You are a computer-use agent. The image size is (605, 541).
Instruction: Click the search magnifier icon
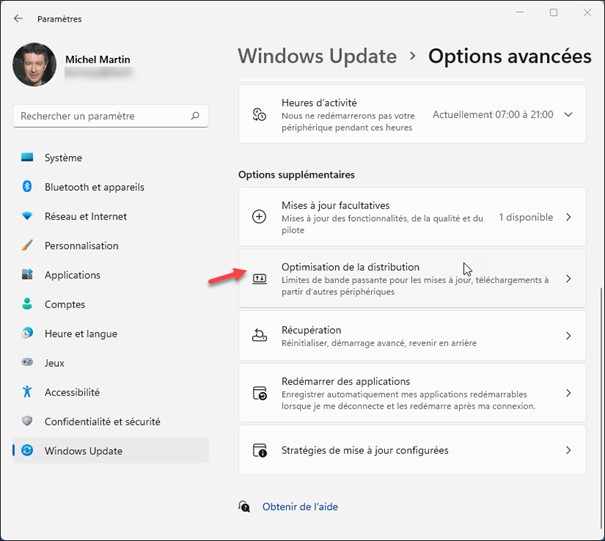tap(197, 116)
